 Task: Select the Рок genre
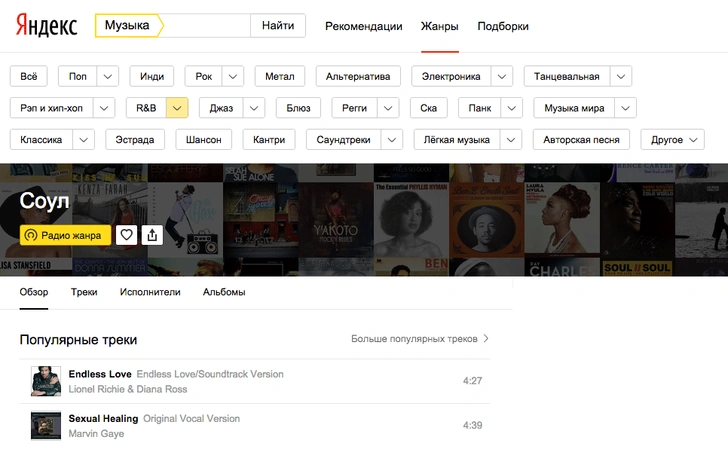(x=203, y=76)
